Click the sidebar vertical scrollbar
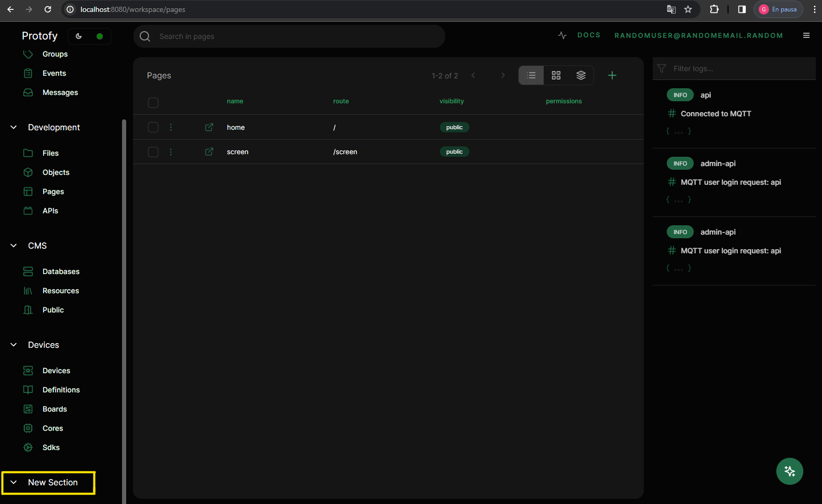Image resolution: width=822 pixels, height=504 pixels. [x=124, y=311]
